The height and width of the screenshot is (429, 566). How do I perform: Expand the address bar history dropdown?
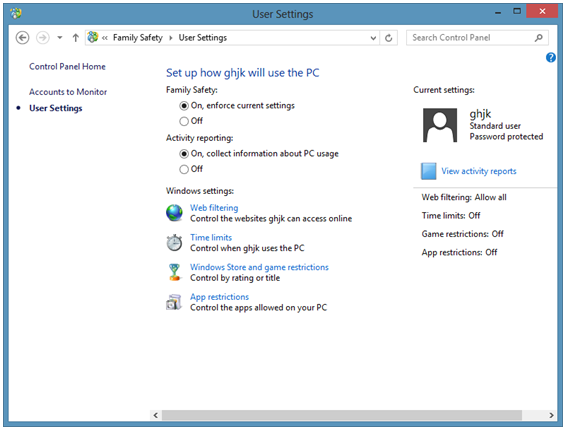pyautogui.click(x=373, y=38)
